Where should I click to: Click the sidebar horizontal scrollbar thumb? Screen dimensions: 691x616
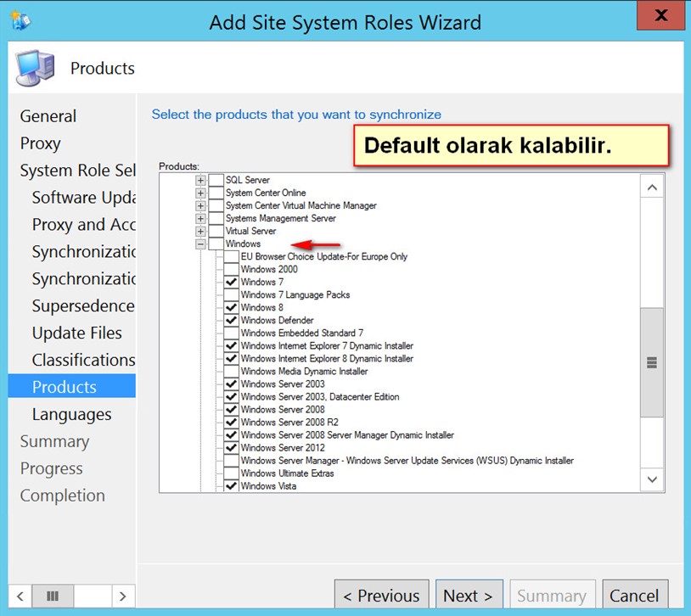[x=53, y=596]
